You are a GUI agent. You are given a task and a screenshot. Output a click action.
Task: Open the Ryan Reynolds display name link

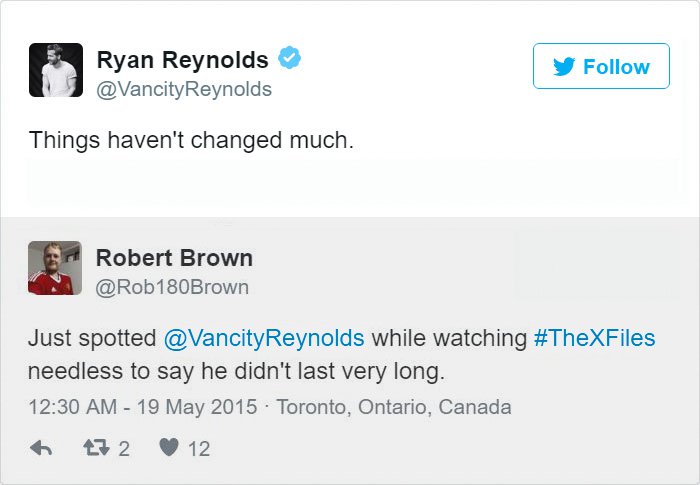click(183, 60)
